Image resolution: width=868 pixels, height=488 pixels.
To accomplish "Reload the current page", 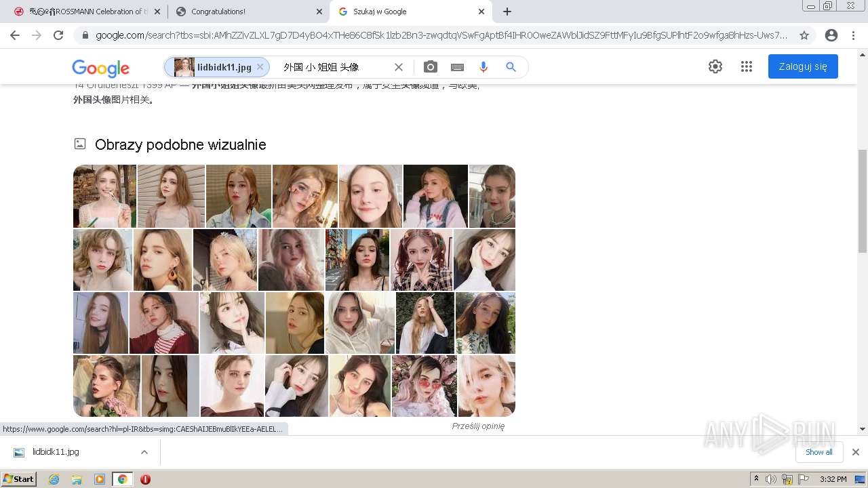I will [58, 35].
